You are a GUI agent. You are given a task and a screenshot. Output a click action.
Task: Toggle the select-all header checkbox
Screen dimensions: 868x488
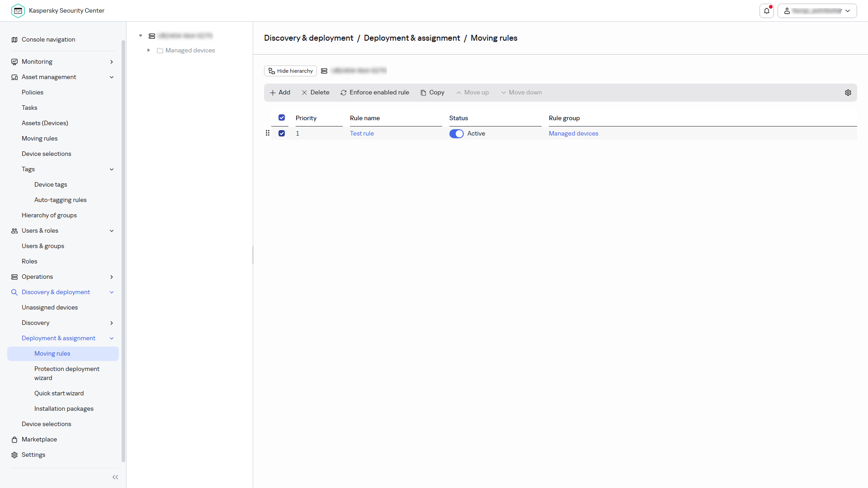click(x=282, y=117)
